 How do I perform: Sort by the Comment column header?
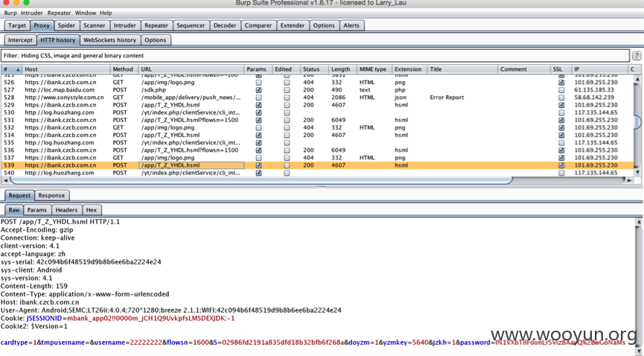coord(524,69)
